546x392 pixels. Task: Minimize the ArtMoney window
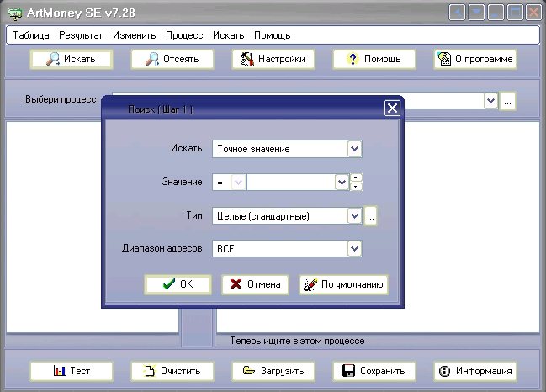tap(496, 13)
